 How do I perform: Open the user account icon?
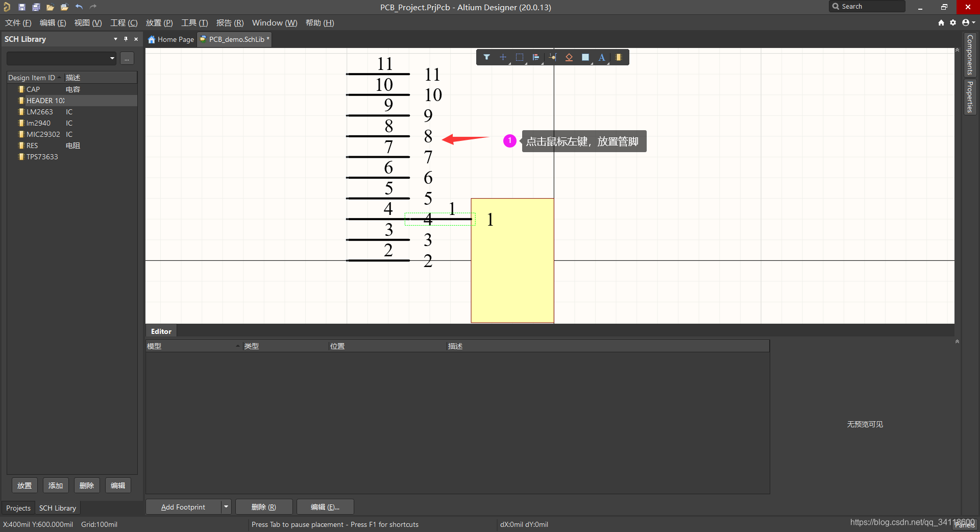(968, 22)
